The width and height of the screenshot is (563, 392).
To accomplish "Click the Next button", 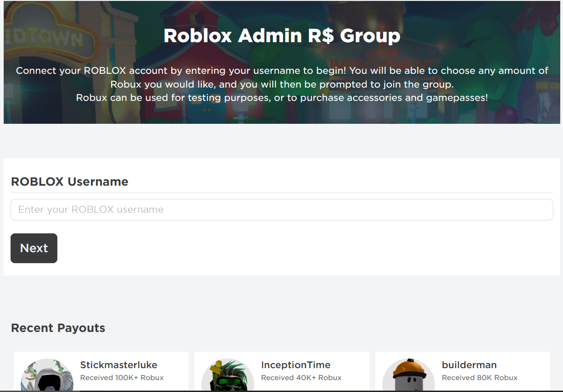I will pyautogui.click(x=34, y=248).
